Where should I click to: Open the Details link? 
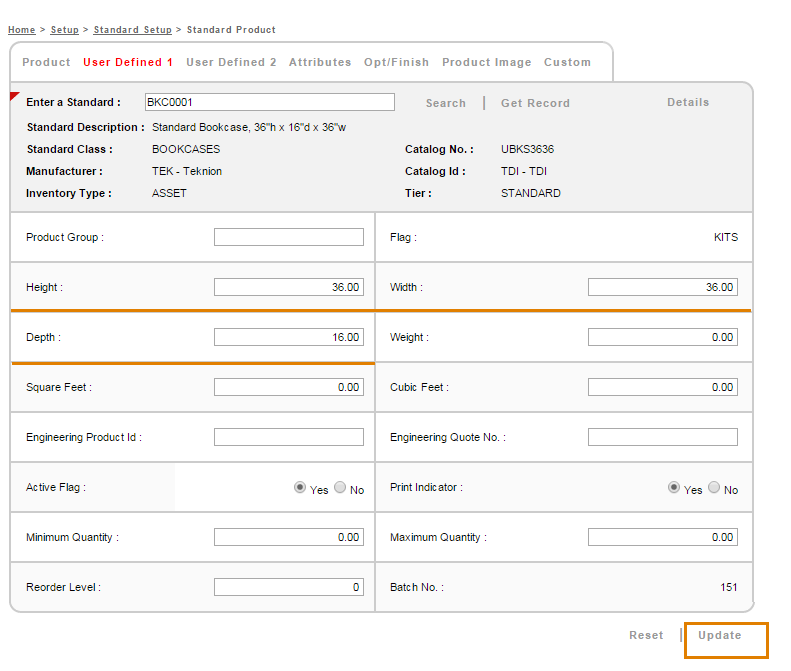pos(688,102)
